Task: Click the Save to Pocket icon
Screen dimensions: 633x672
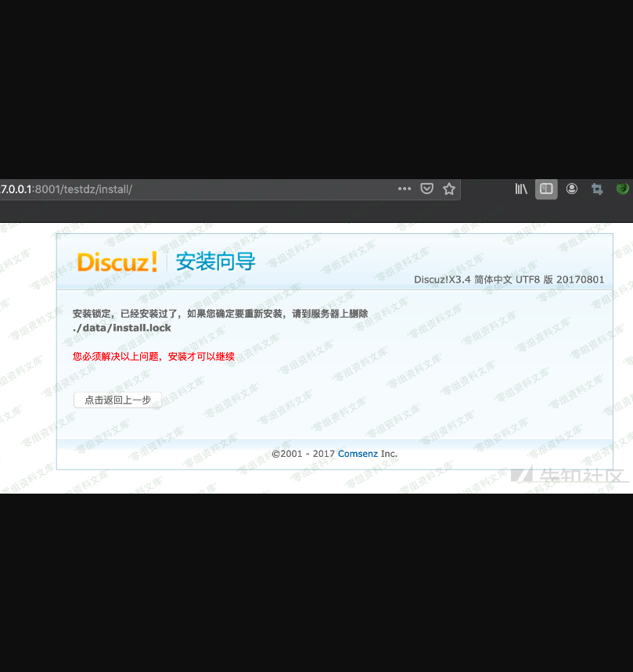Action: pos(427,189)
